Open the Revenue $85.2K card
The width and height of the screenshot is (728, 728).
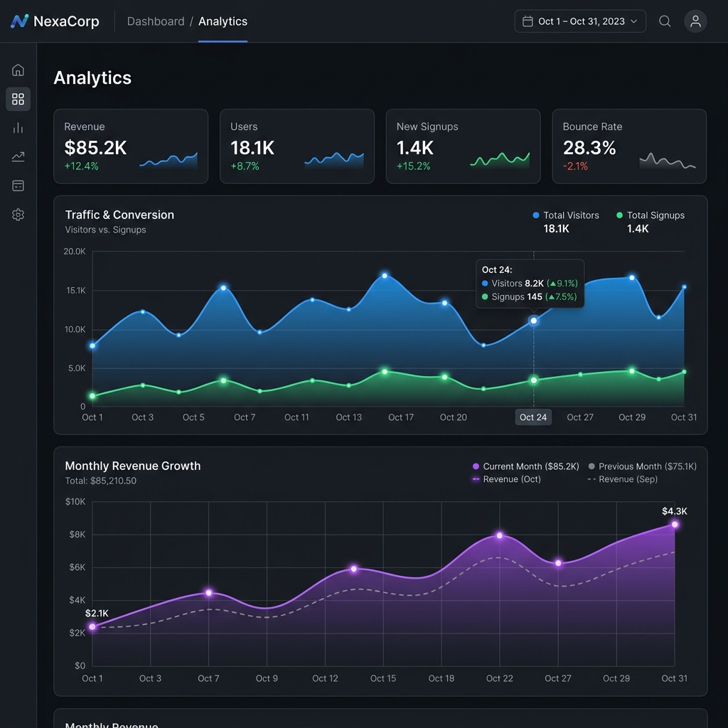(x=131, y=146)
